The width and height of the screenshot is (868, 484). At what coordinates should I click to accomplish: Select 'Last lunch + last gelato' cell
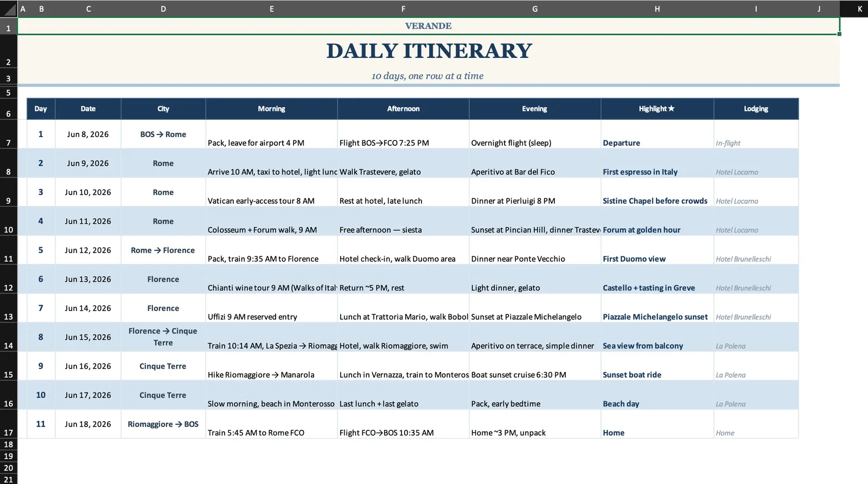point(403,395)
